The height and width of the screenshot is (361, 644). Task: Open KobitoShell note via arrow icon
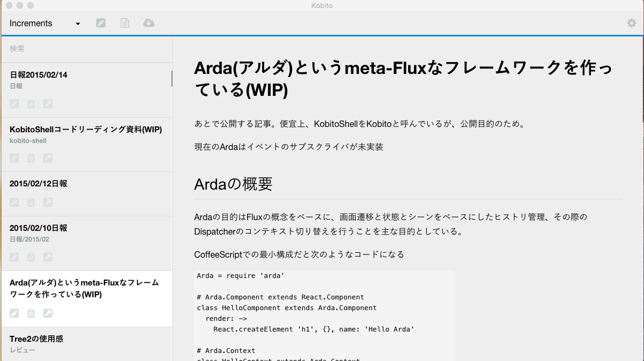click(x=48, y=158)
